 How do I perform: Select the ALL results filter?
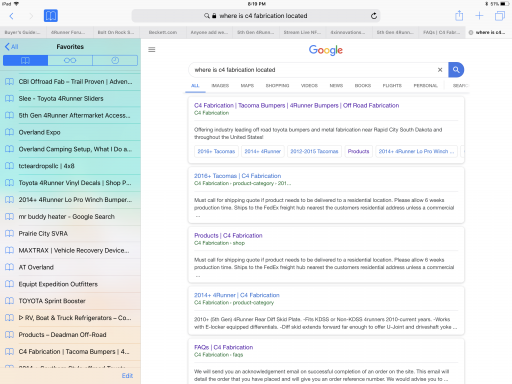(195, 86)
